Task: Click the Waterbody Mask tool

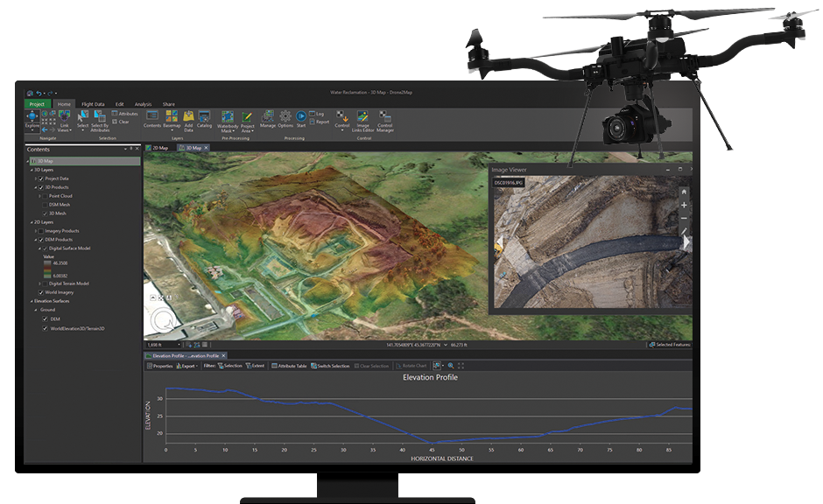Action: 228,117
